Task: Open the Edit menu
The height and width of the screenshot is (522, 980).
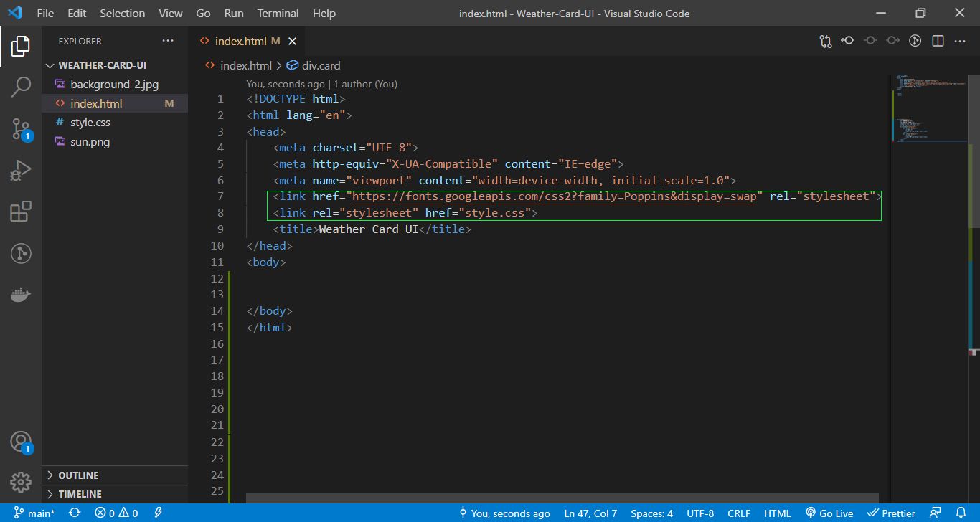Action: [77, 13]
